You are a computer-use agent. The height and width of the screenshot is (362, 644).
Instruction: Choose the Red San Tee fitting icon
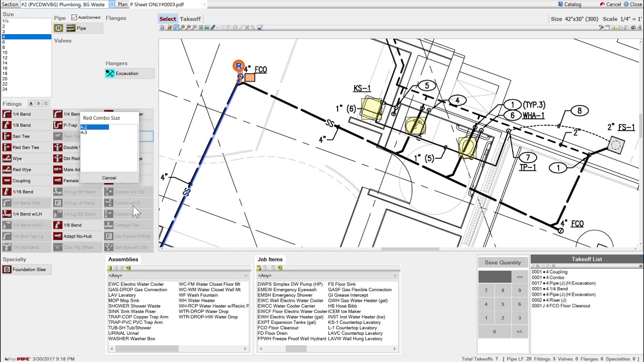click(x=7, y=147)
